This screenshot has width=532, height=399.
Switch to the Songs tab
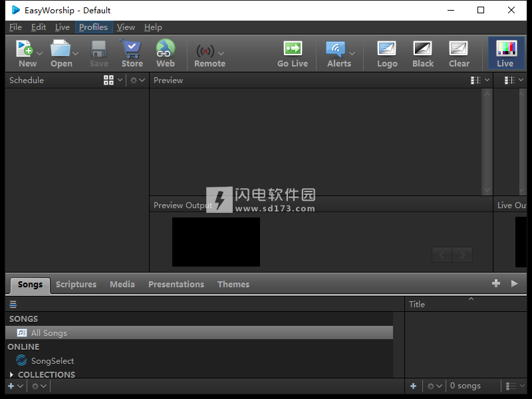coord(30,285)
